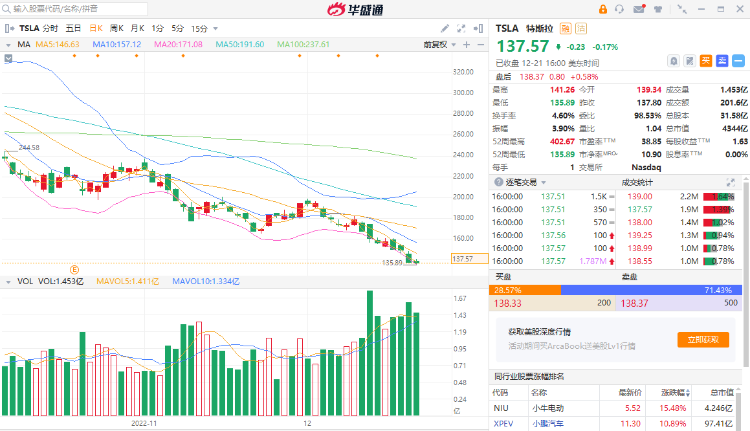Collapse the VOL indicator arrow

(x=8, y=282)
